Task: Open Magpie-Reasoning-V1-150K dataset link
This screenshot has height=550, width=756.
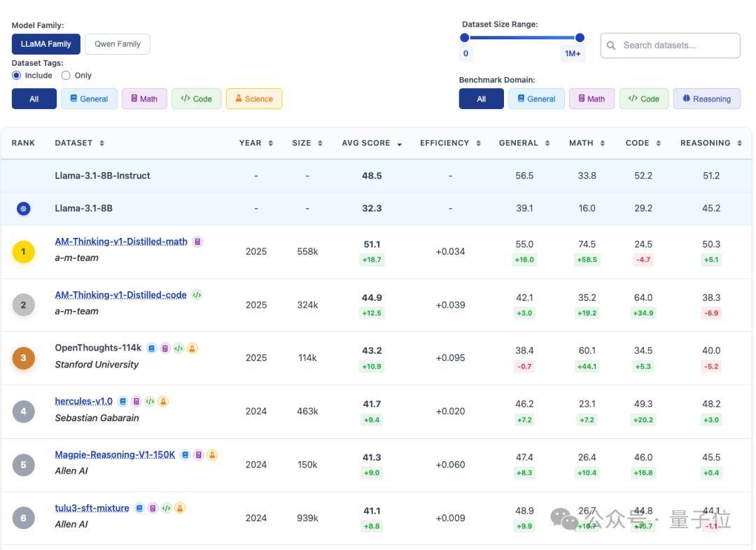Action: (115, 455)
